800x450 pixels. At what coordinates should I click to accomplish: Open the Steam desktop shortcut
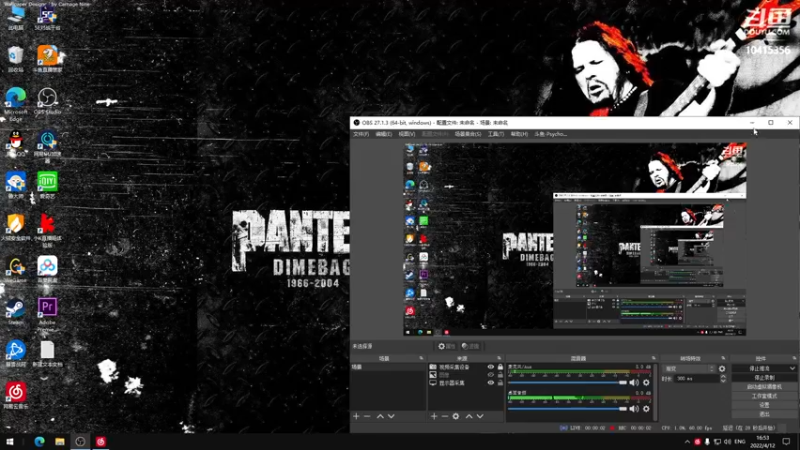click(16, 311)
